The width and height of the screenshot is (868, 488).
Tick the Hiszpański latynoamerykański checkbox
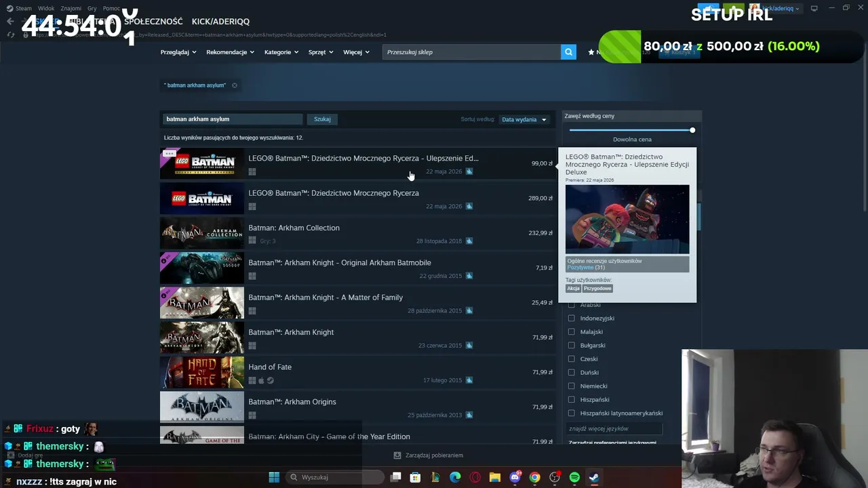coord(571,413)
